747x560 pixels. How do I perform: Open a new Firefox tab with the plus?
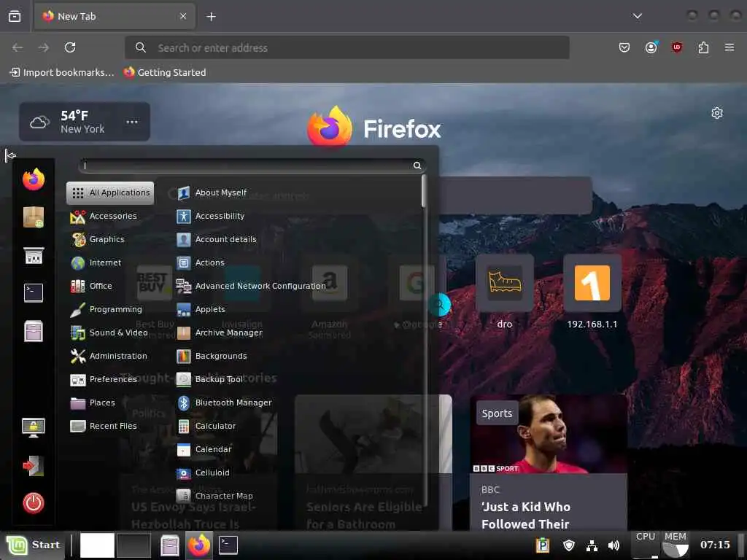coord(211,17)
